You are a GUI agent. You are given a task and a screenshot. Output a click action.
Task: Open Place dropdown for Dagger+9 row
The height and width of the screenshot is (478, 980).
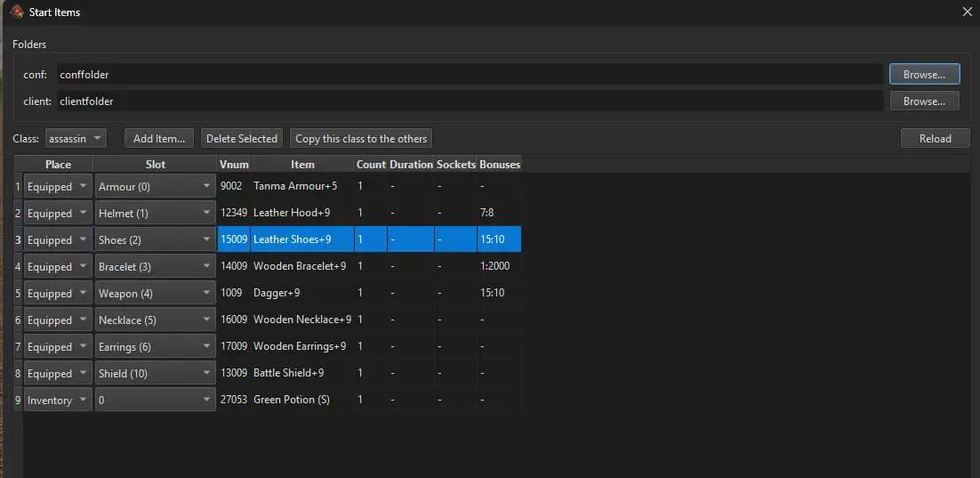[x=58, y=294]
